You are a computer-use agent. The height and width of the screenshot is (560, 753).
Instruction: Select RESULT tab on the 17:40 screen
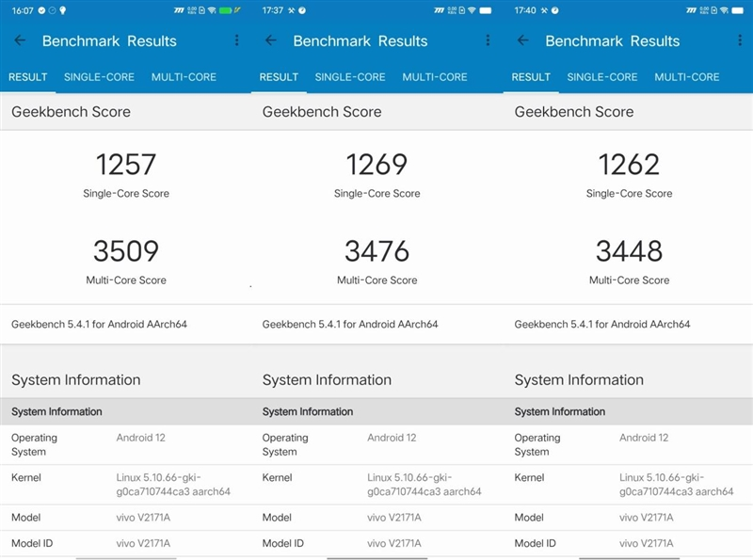(531, 77)
